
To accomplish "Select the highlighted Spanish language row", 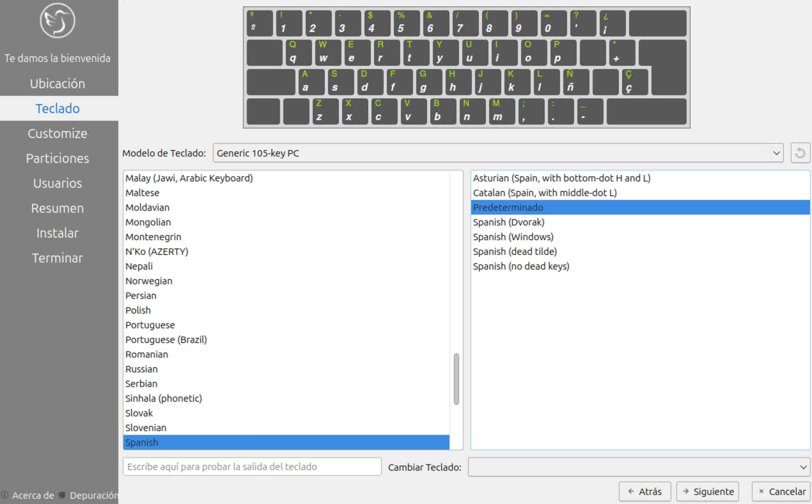I will (286, 442).
